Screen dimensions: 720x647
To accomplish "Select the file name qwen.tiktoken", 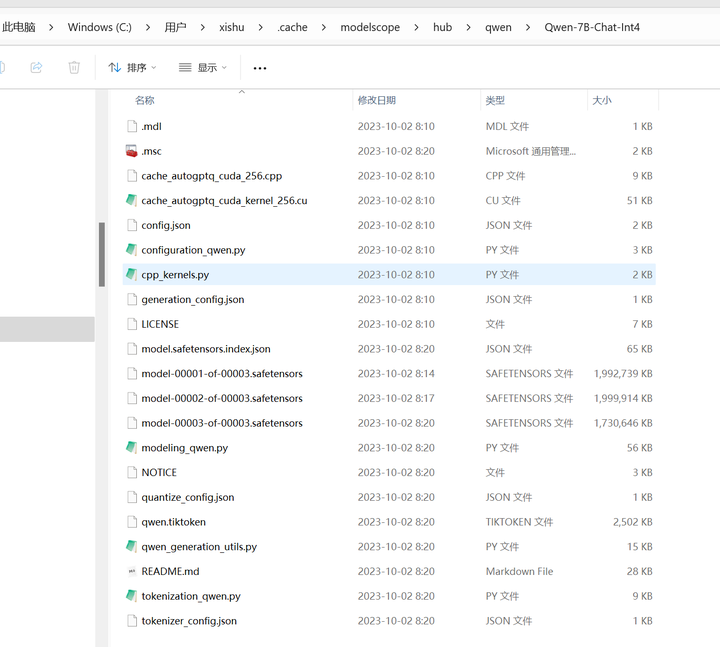I will [x=174, y=522].
